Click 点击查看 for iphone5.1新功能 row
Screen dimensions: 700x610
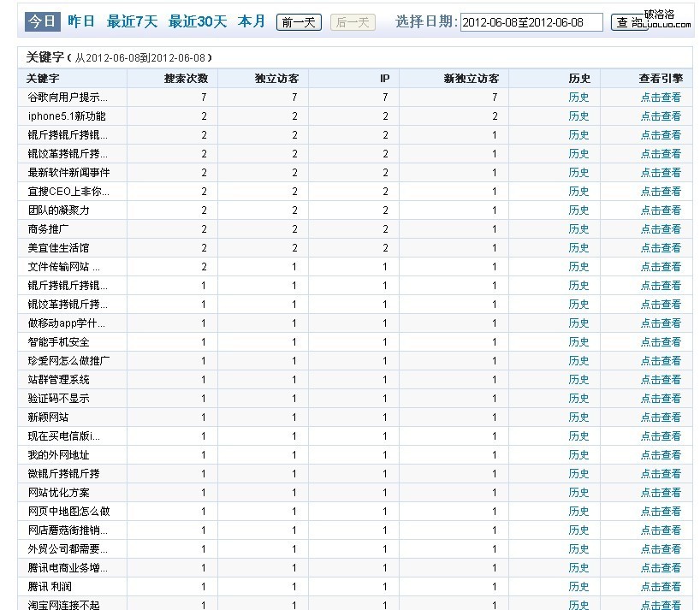coord(661,116)
